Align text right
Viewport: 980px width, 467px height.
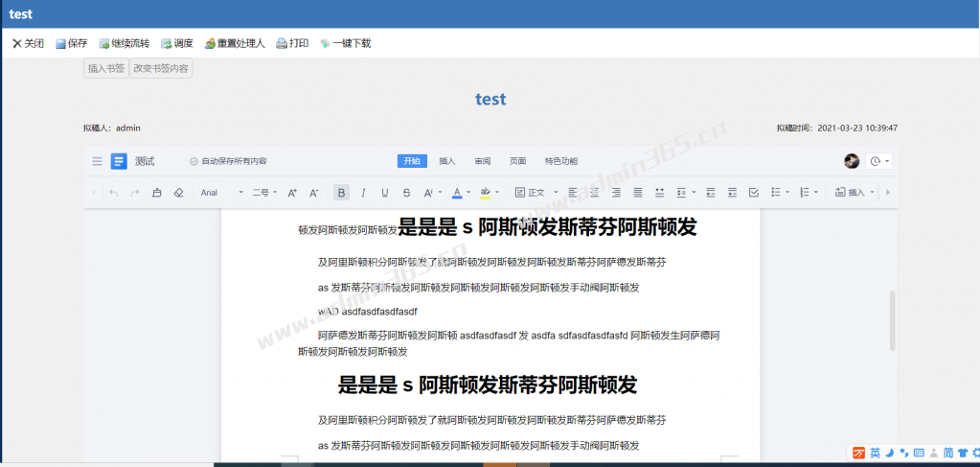click(x=616, y=193)
